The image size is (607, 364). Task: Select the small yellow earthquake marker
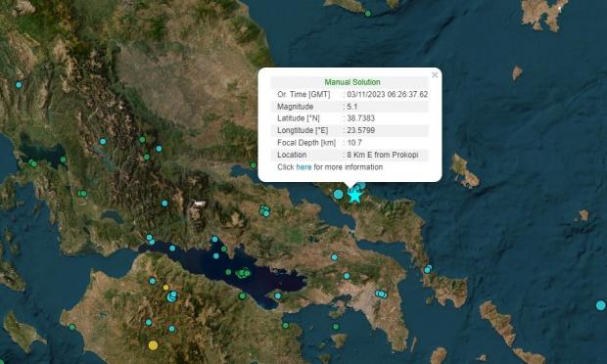click(x=165, y=288)
